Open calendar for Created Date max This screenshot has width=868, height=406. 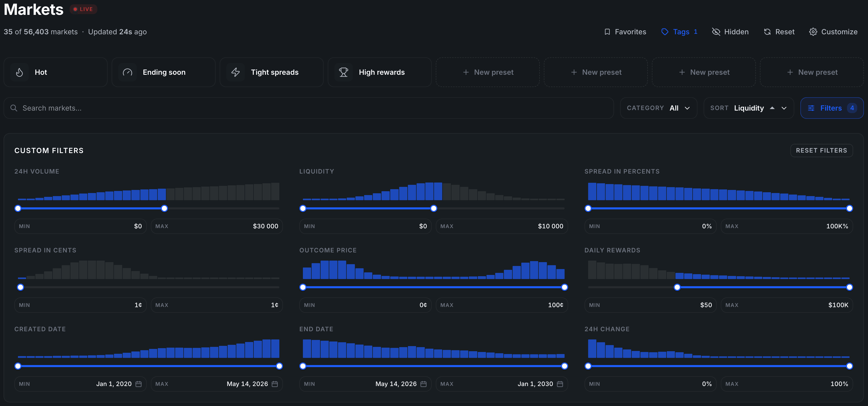pos(275,384)
